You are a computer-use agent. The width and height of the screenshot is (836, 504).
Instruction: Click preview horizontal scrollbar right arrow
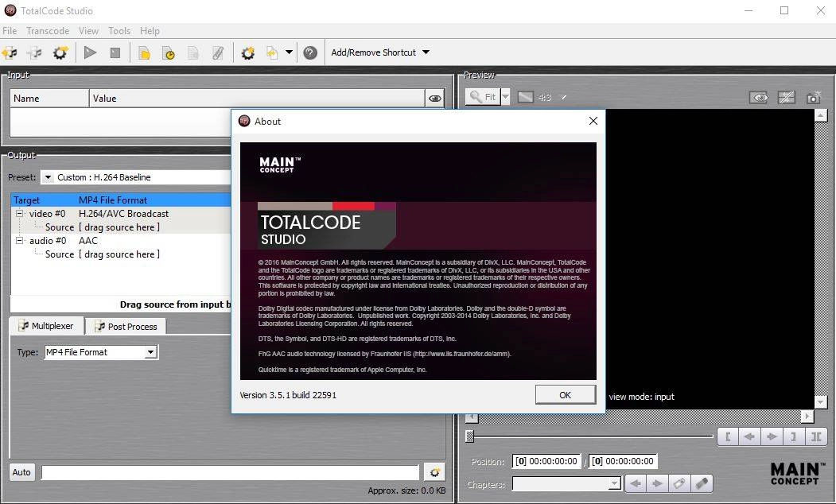[807, 416]
